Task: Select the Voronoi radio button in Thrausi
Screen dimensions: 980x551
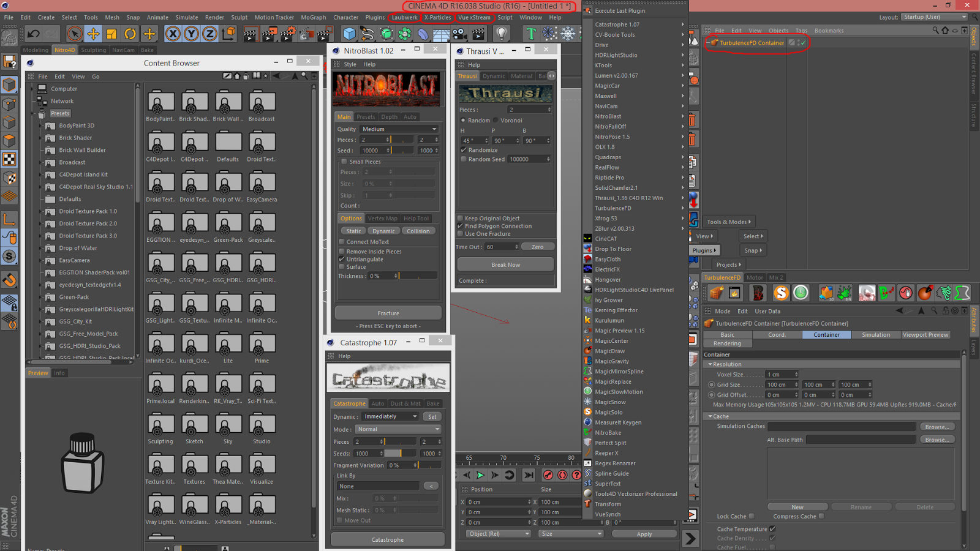Action: tap(496, 121)
